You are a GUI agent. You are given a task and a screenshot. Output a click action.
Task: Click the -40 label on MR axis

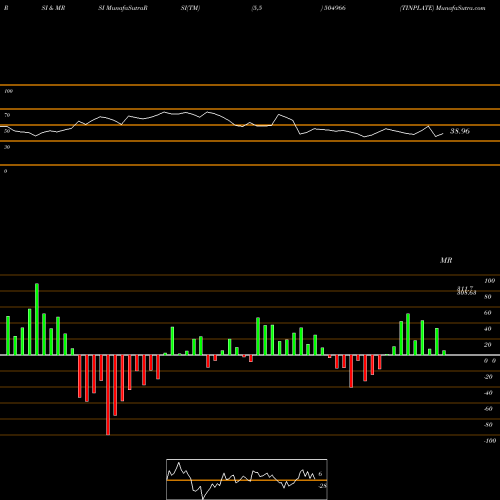click(x=488, y=393)
